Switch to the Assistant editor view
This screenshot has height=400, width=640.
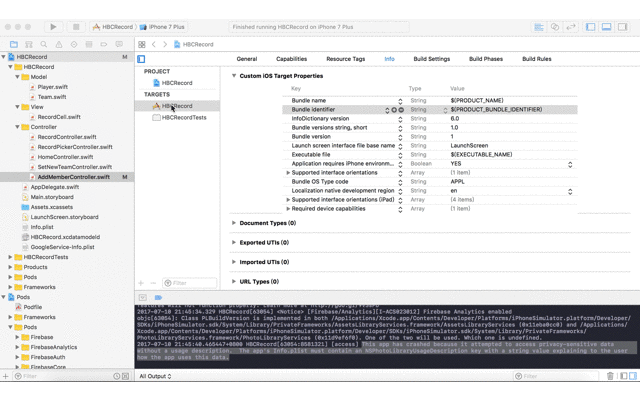555,27
